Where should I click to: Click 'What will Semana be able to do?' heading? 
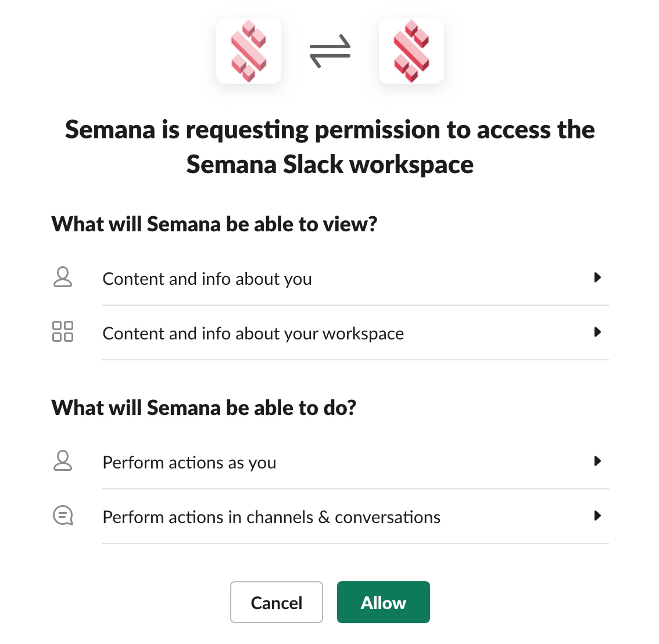pyautogui.click(x=204, y=408)
